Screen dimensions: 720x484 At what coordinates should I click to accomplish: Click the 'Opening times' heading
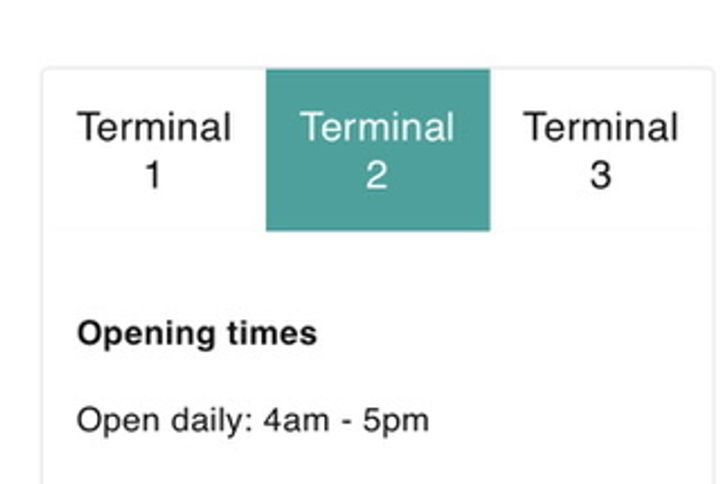(x=197, y=333)
